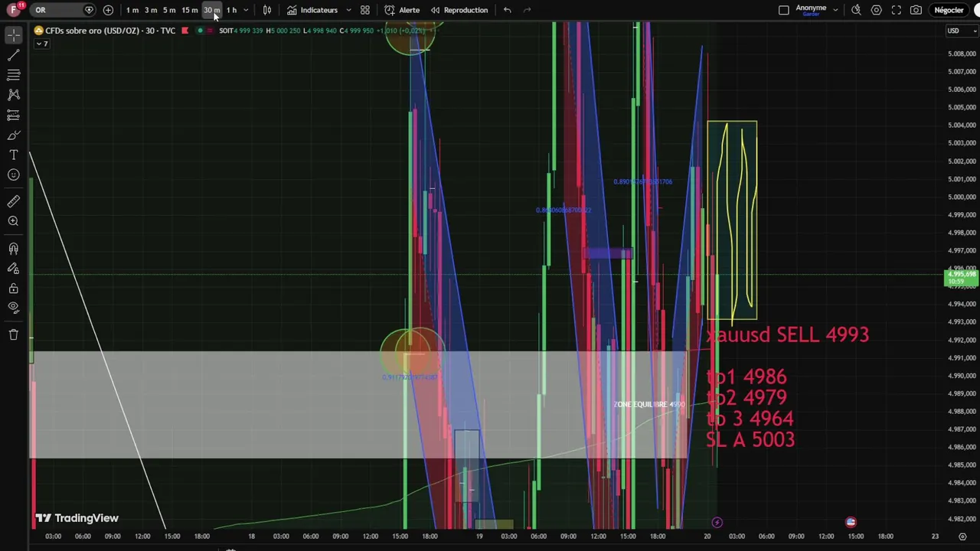The width and height of the screenshot is (980, 551).
Task: Open the Fibonacci and Gann tools
Action: click(14, 75)
